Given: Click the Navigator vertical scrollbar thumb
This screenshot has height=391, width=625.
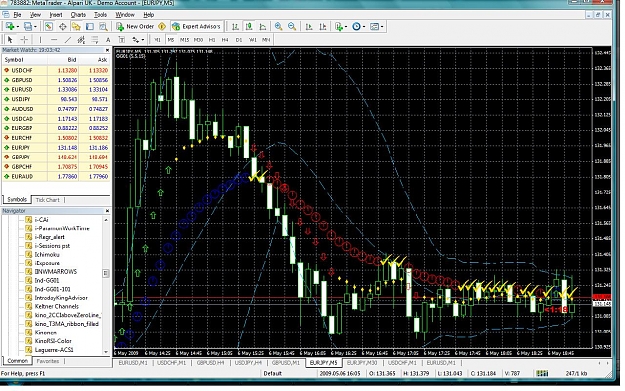Looking at the screenshot, I should point(106,273).
